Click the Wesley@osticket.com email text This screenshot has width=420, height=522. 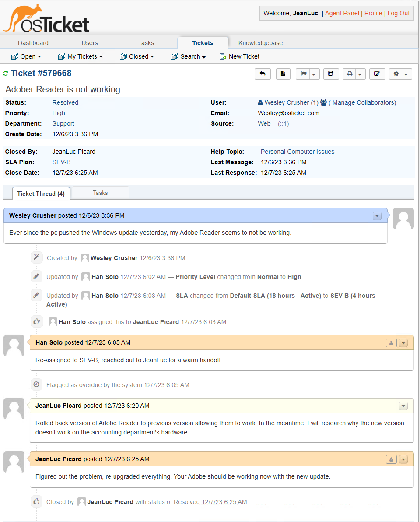(x=288, y=113)
